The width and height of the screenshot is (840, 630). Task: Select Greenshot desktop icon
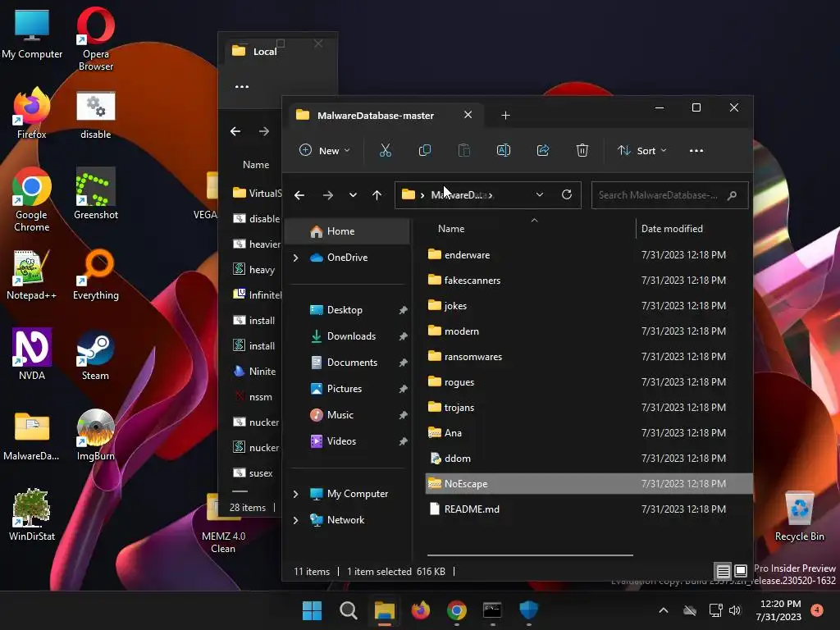click(x=96, y=194)
